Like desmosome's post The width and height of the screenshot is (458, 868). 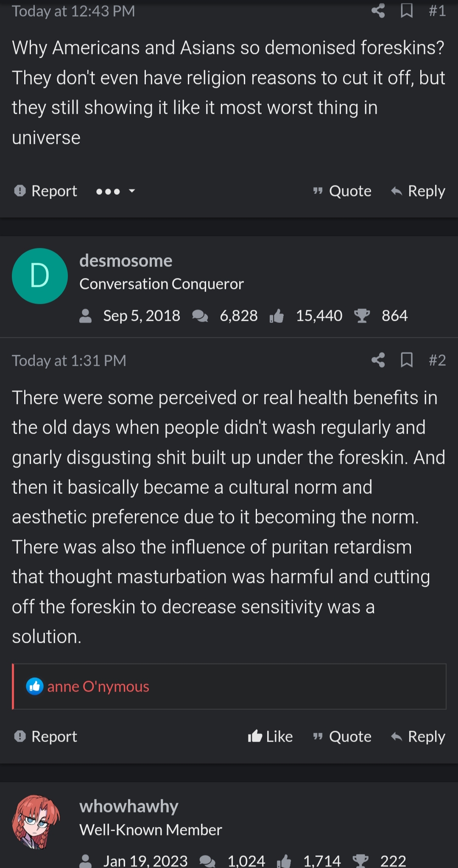point(271,736)
